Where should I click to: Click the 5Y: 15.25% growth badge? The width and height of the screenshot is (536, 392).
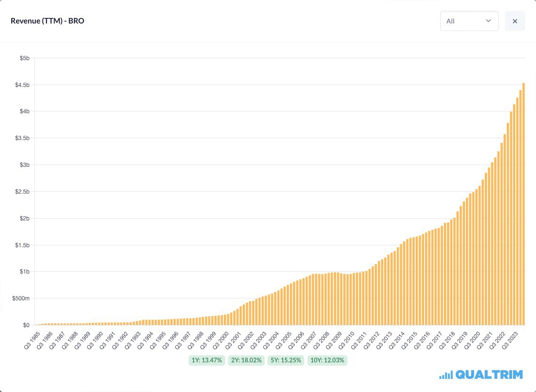tap(285, 361)
